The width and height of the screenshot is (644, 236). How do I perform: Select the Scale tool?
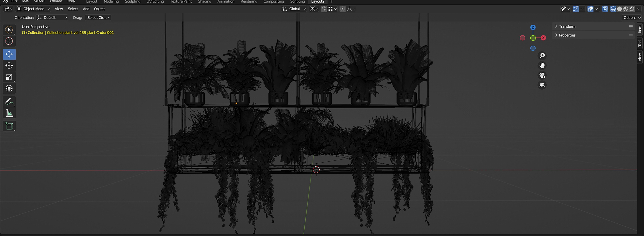click(x=9, y=77)
